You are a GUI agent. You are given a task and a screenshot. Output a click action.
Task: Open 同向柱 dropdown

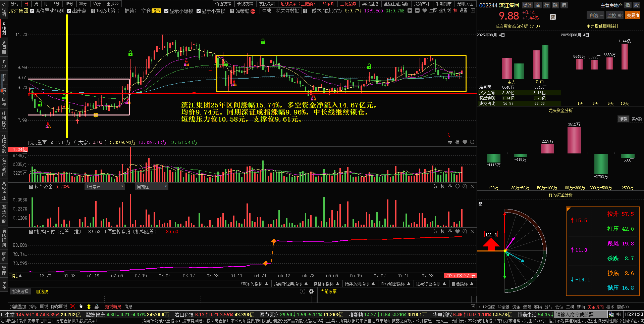click(x=152, y=187)
